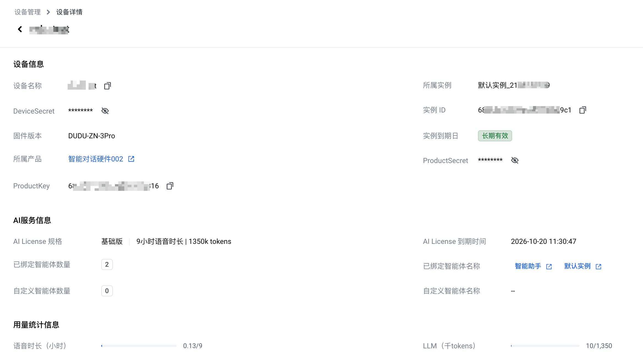Viewport: 643px width, 364px height.
Task: Click the voice duration usage progress bar
Action: (x=139, y=346)
